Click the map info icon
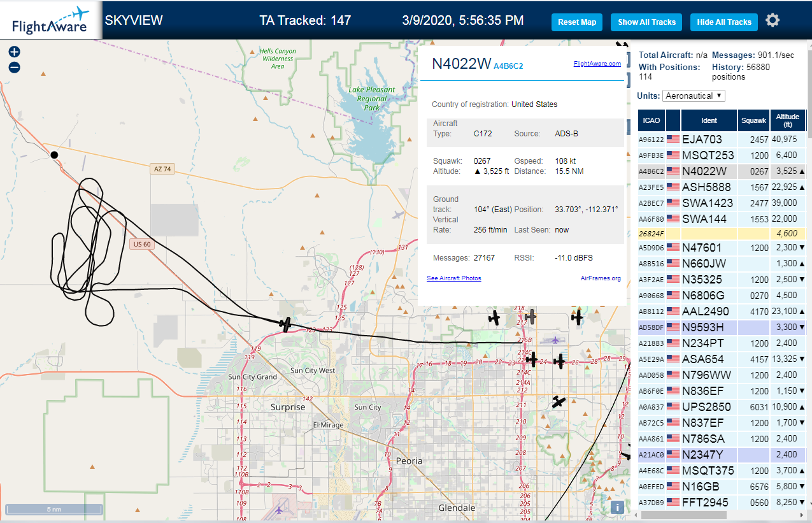 [616, 507]
